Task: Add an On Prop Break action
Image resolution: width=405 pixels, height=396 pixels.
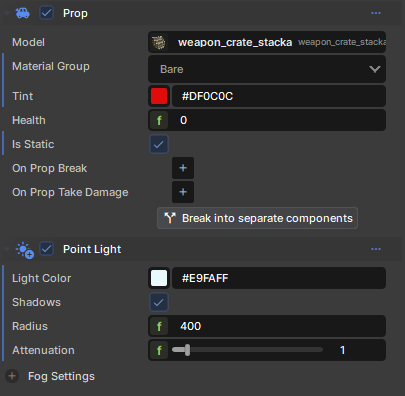Action: (x=183, y=168)
